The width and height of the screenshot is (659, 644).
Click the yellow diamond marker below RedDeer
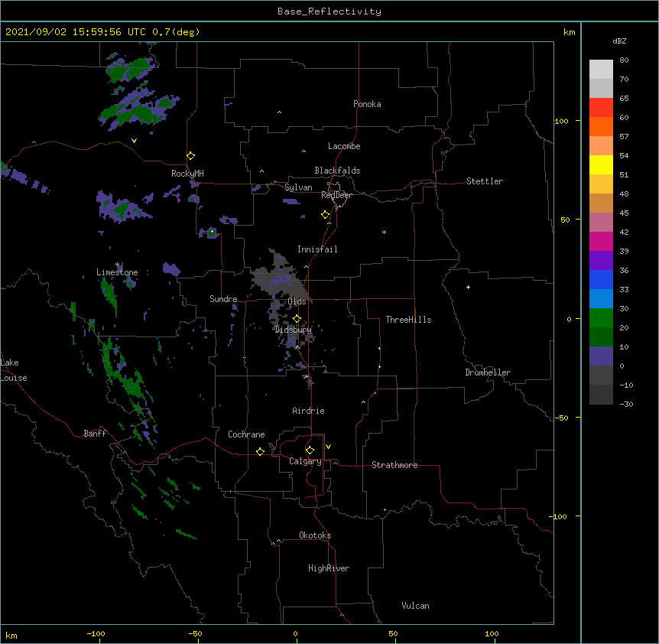(325, 215)
